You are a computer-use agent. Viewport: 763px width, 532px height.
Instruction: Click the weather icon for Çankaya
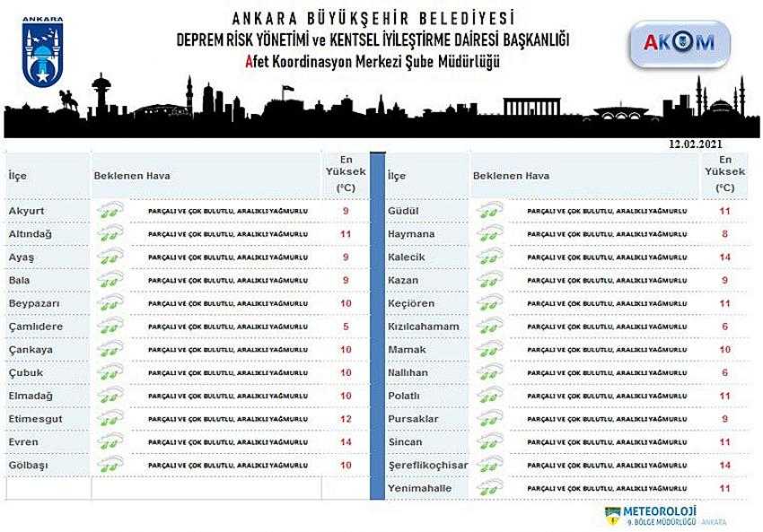pyautogui.click(x=110, y=350)
